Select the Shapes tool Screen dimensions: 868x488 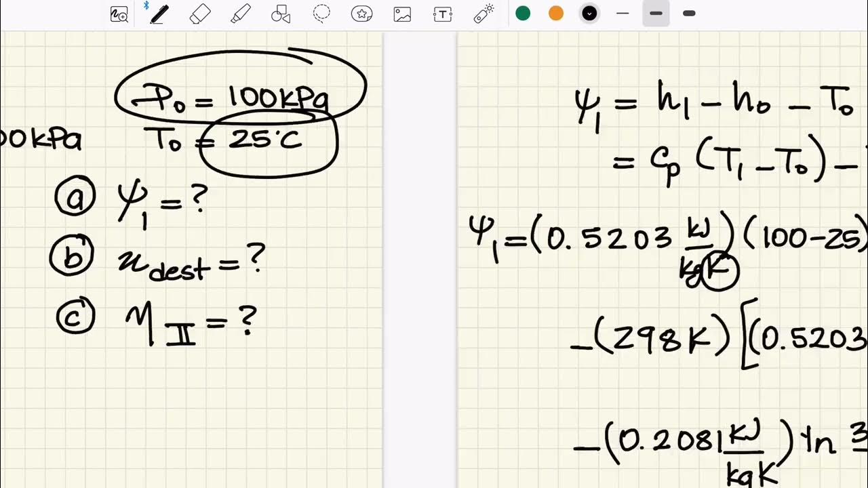(x=281, y=14)
